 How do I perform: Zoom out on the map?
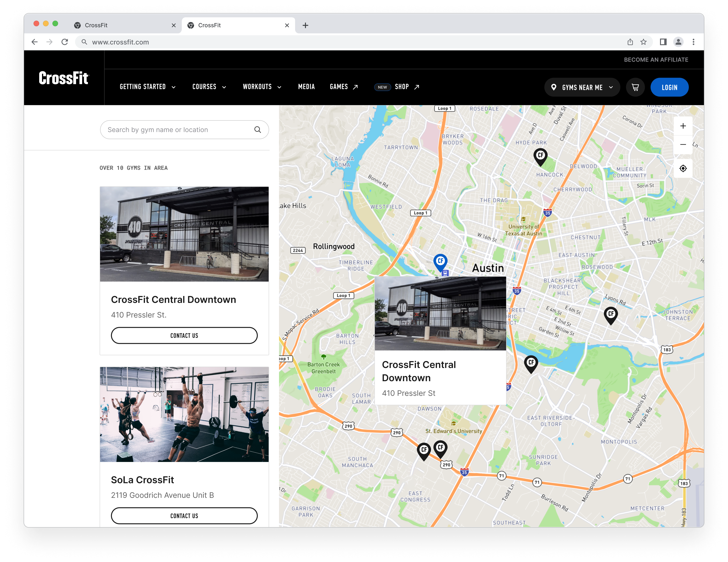point(683,144)
